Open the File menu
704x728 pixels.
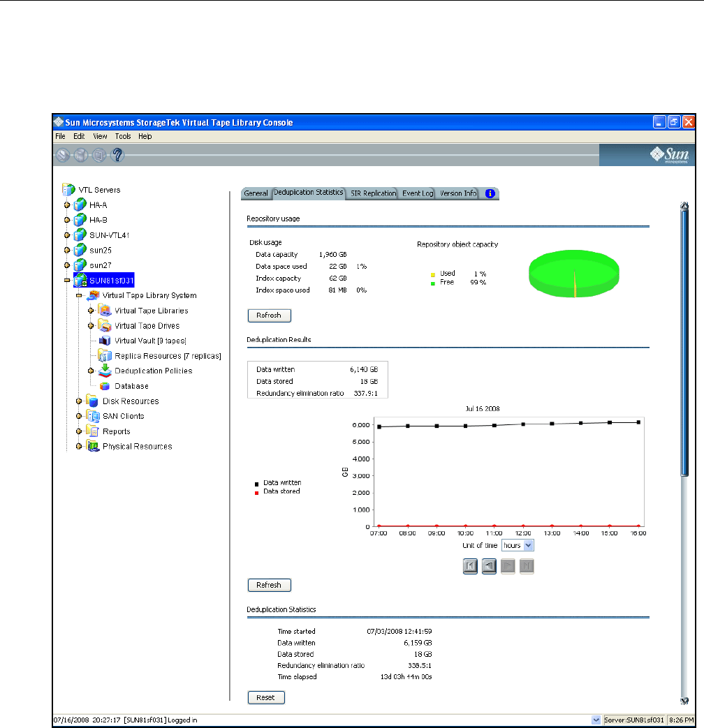[60, 136]
